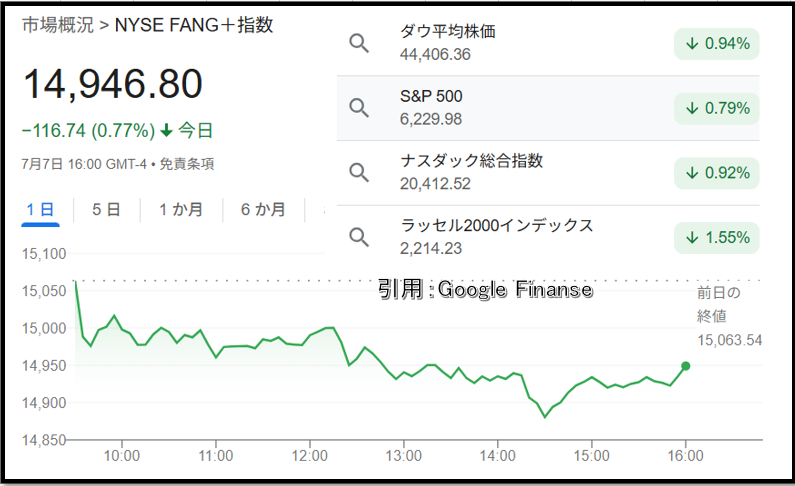The width and height of the screenshot is (795, 486).
Task: Open the 市場概況 breadcrumb link
Action: (x=58, y=24)
